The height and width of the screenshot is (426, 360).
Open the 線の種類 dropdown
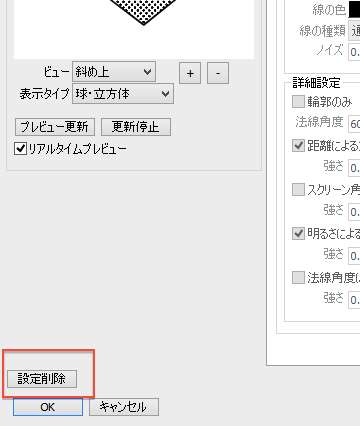pyautogui.click(x=354, y=31)
